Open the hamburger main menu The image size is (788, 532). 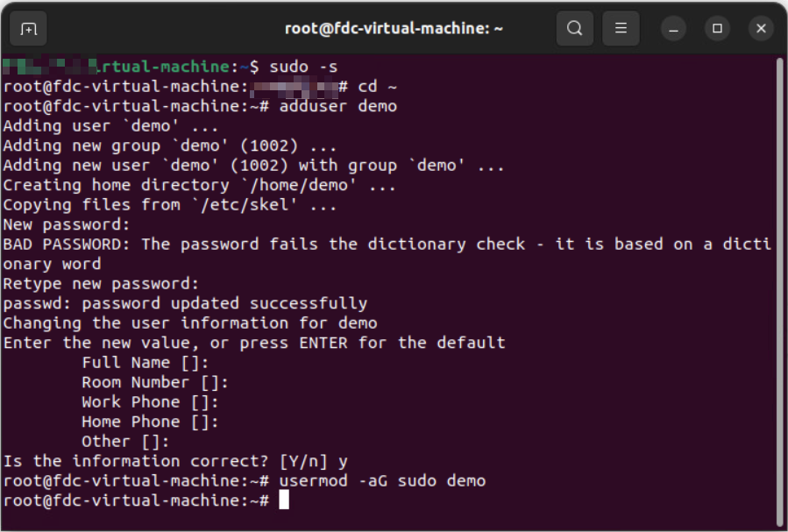621,29
